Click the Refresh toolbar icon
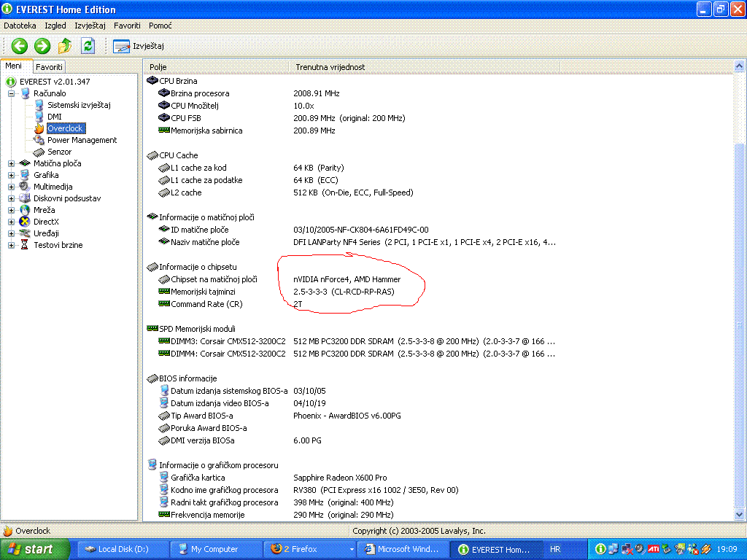The image size is (747, 560). [88, 46]
